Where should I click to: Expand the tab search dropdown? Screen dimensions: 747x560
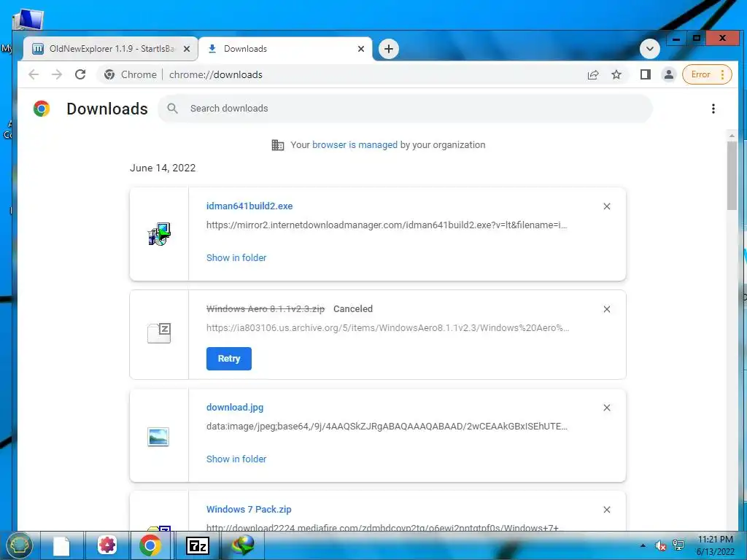point(649,49)
